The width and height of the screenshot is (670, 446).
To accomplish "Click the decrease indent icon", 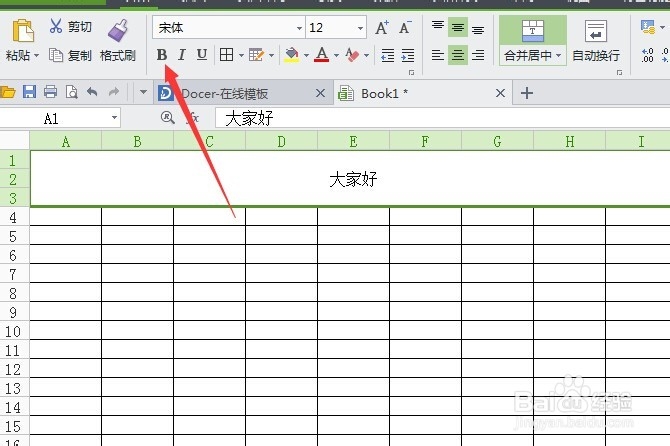I will click(x=388, y=56).
